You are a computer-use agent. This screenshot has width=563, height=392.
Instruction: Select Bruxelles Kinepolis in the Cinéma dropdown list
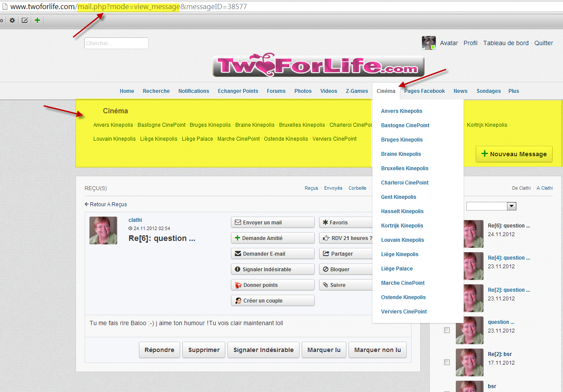(405, 168)
